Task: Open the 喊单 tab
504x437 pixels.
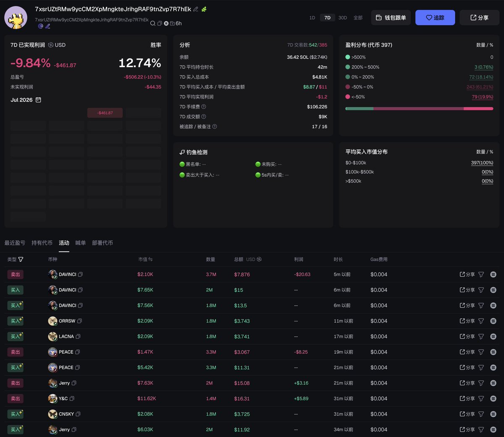Action: click(81, 243)
